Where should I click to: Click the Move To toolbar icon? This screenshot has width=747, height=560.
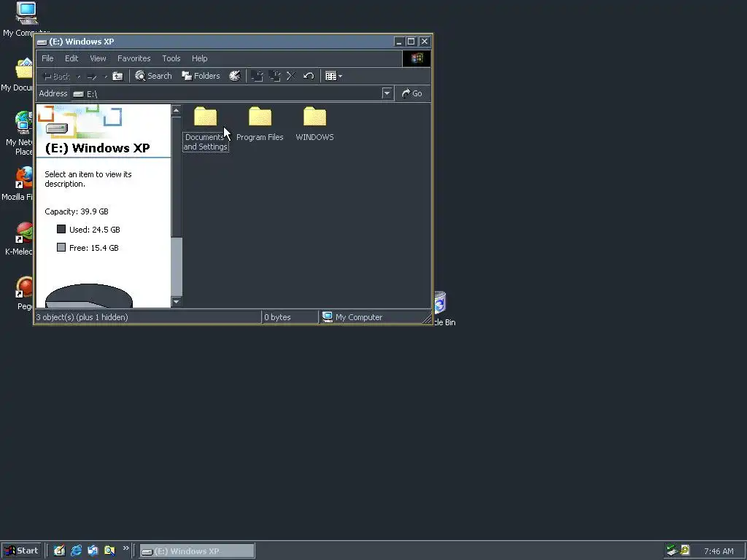tap(258, 76)
